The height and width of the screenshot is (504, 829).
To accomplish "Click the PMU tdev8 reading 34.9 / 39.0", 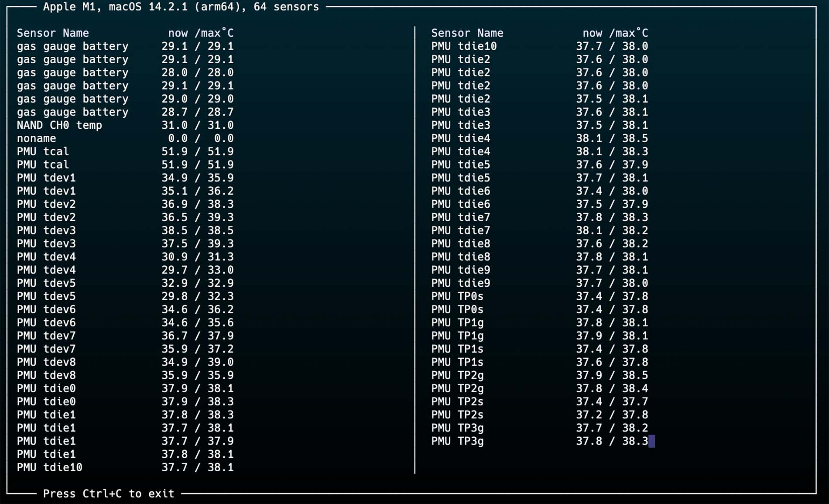I will [x=197, y=362].
